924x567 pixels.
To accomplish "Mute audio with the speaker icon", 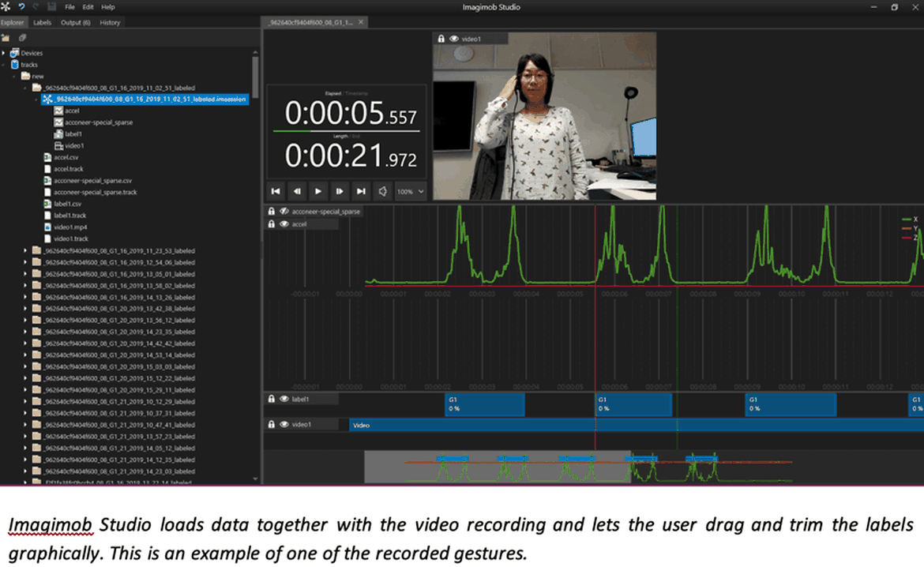I will (x=382, y=191).
